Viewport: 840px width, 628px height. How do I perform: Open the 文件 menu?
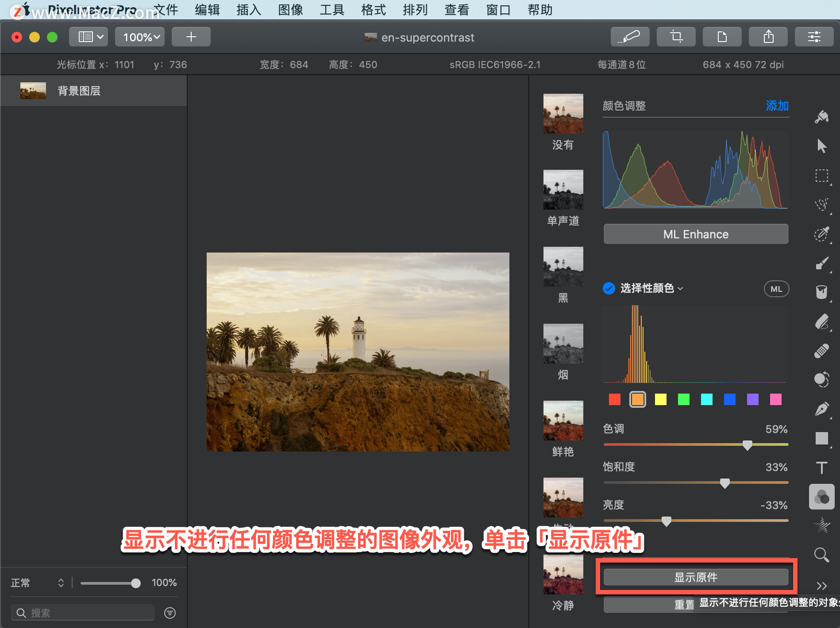click(x=166, y=10)
